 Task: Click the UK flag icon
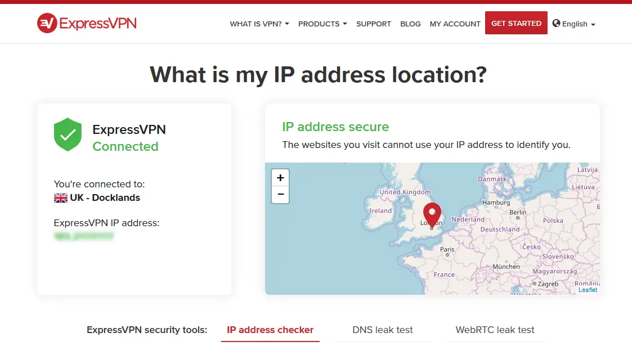click(x=60, y=198)
